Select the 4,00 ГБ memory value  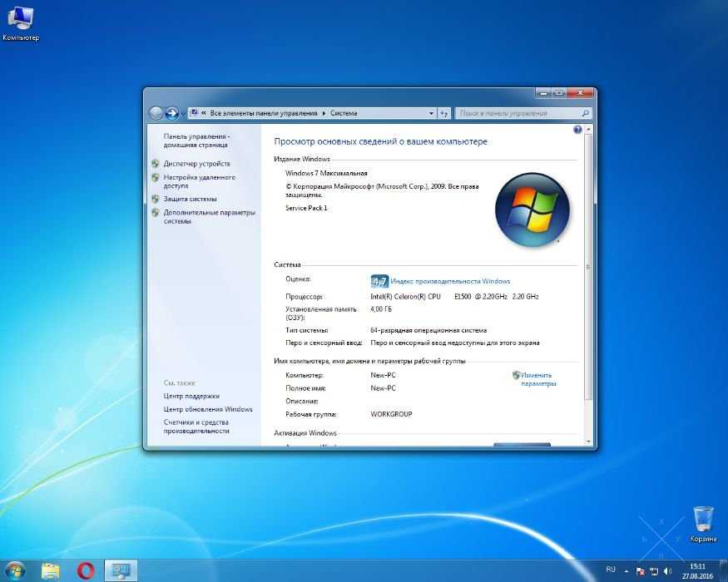click(381, 309)
